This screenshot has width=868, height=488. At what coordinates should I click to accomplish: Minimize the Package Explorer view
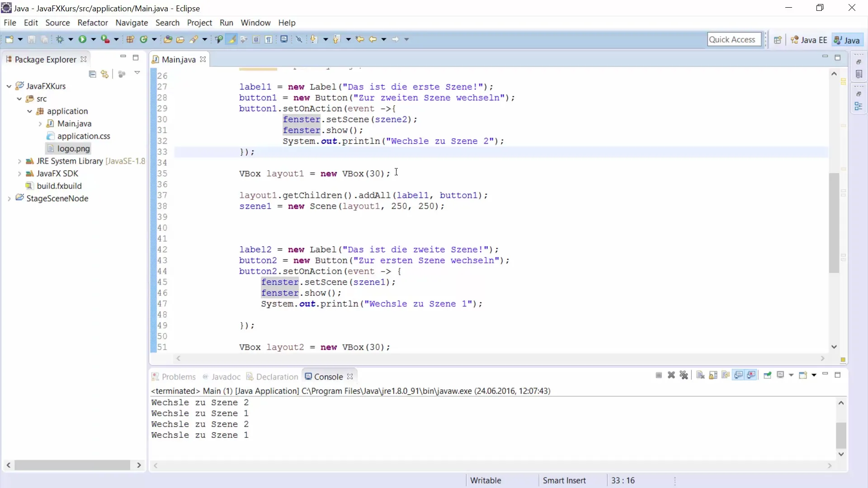click(123, 57)
